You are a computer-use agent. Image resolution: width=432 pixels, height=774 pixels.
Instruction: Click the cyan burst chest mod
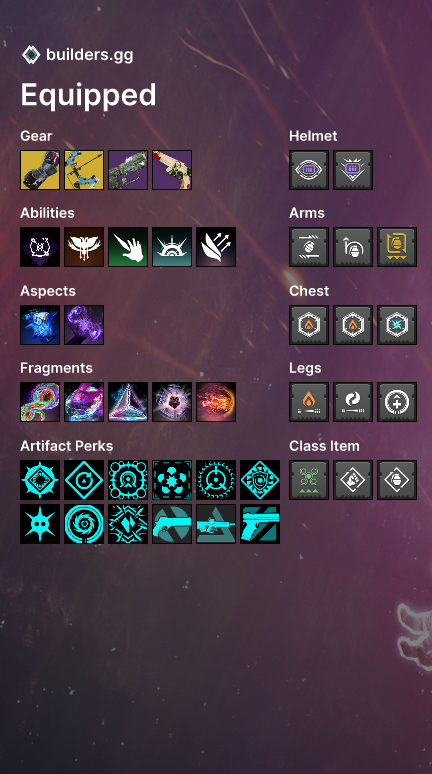397,325
